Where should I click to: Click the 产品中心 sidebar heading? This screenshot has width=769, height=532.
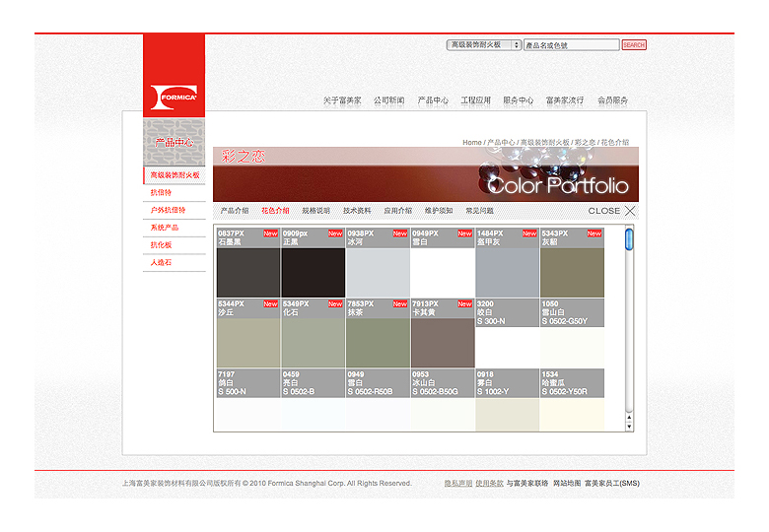pos(174,143)
